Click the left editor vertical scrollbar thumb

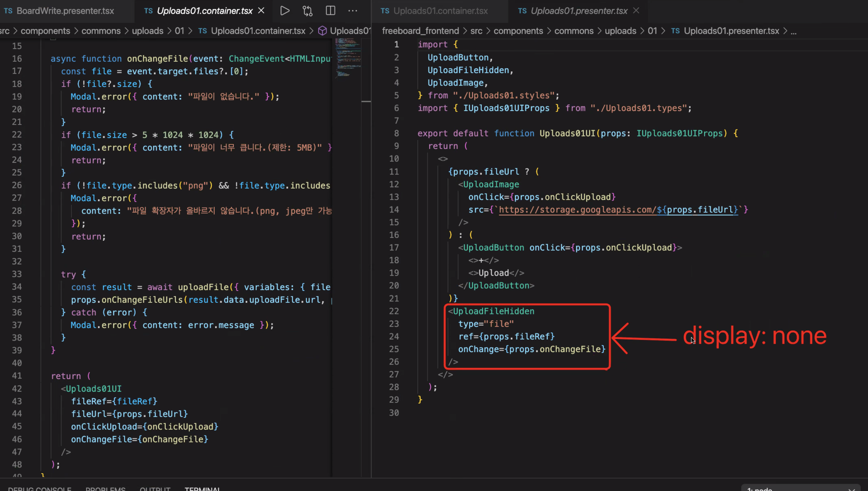tap(366, 101)
